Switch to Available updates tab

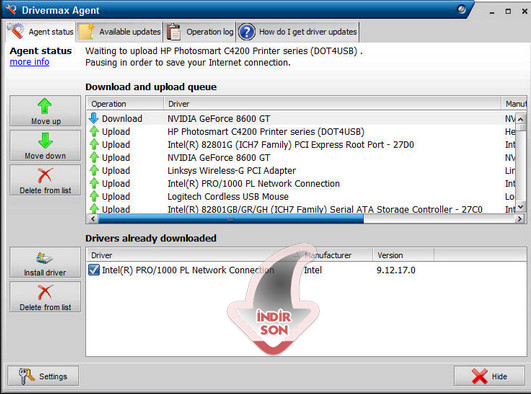(120, 32)
